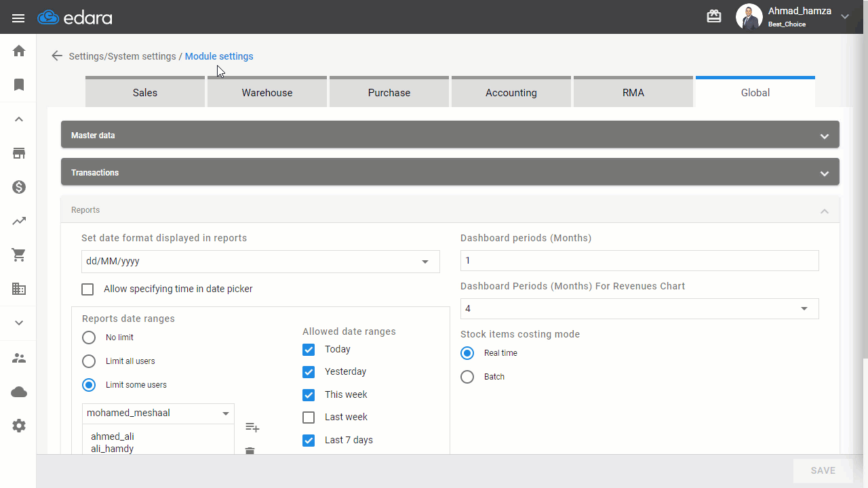The height and width of the screenshot is (488, 868).
Task: Switch to the Sales tab
Action: (145, 91)
